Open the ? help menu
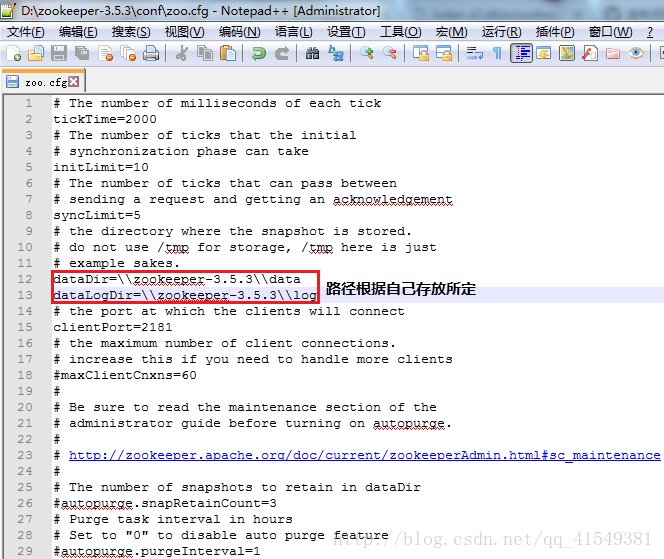664x559 pixels. tap(650, 32)
